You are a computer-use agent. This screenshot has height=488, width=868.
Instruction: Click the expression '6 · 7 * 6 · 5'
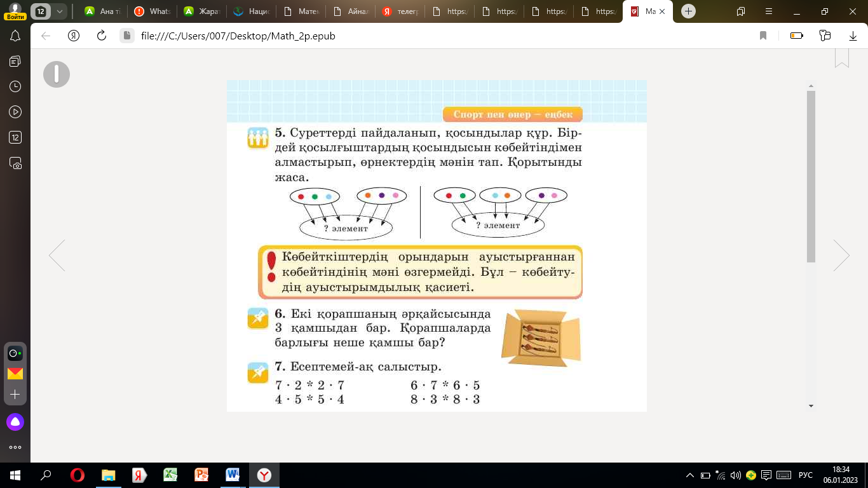tap(445, 386)
